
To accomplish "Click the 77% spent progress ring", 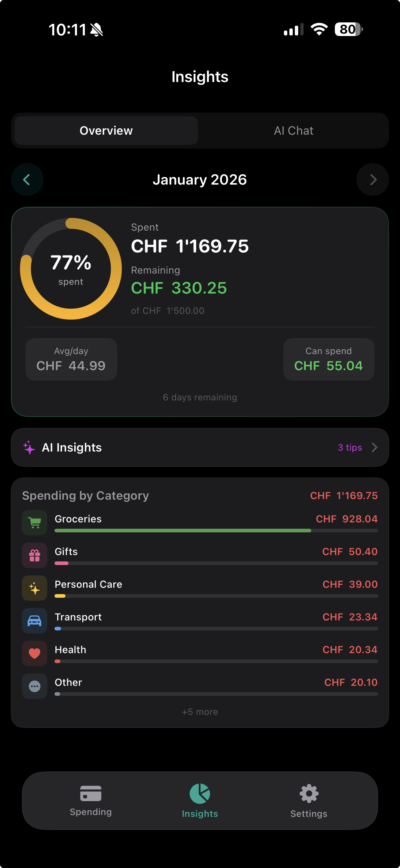I will pyautogui.click(x=71, y=268).
